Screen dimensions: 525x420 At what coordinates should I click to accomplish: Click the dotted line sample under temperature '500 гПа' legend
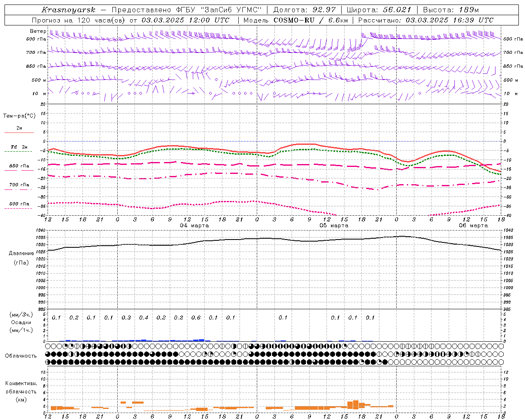(x=18, y=208)
